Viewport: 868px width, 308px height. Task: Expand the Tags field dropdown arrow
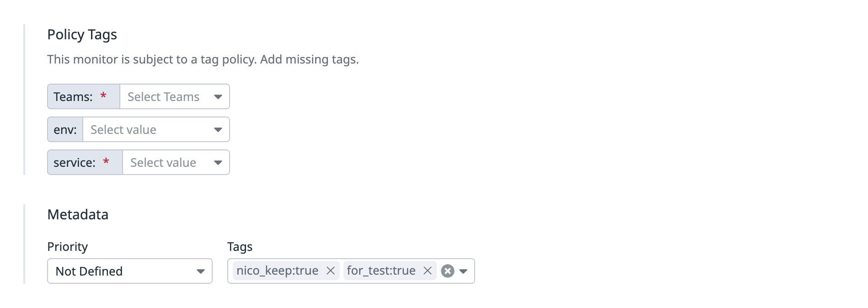pos(463,271)
